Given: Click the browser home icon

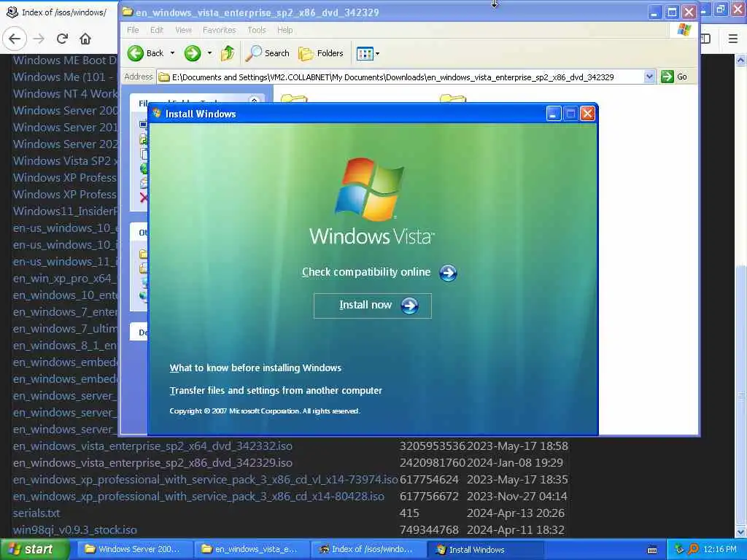Looking at the screenshot, I should [85, 39].
